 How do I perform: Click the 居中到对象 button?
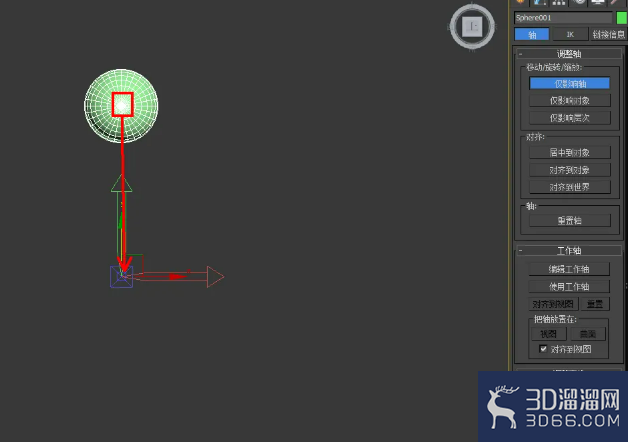(570, 153)
